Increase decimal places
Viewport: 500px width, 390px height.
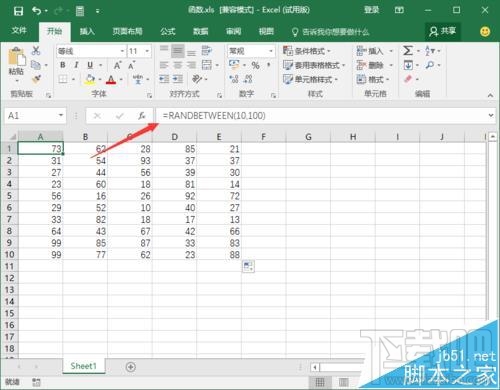(x=234, y=79)
